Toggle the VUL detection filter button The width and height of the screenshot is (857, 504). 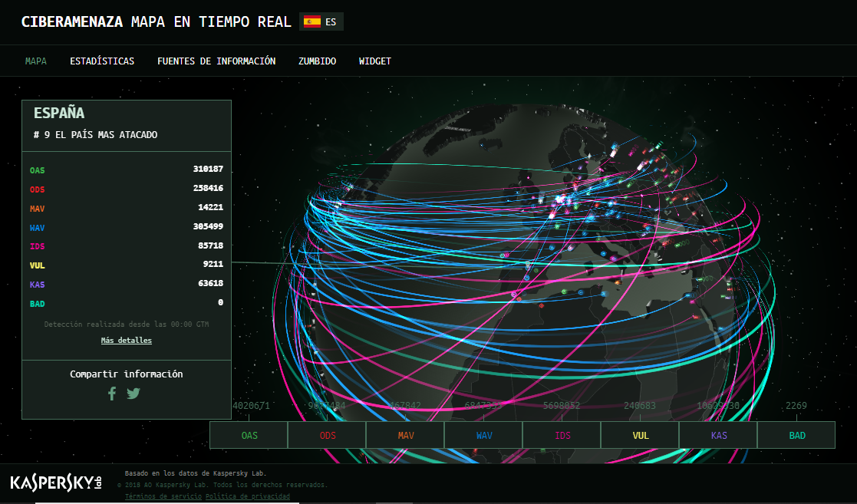coord(640,435)
